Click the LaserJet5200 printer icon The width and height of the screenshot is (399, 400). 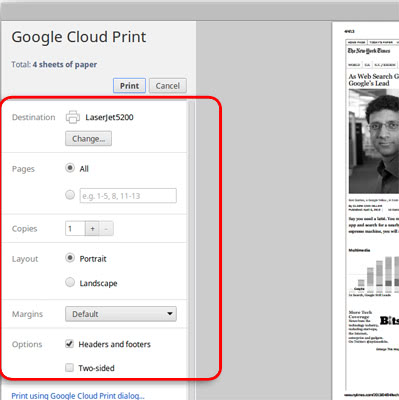[x=73, y=117]
